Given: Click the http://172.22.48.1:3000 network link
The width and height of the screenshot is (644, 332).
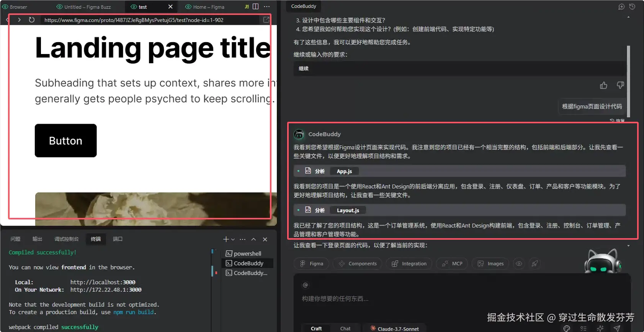Looking at the screenshot, I should (x=106, y=290).
